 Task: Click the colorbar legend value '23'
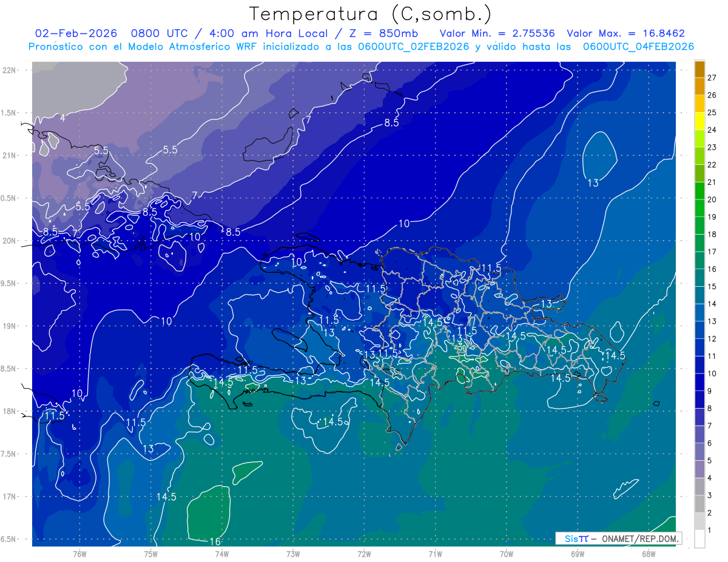point(712,147)
